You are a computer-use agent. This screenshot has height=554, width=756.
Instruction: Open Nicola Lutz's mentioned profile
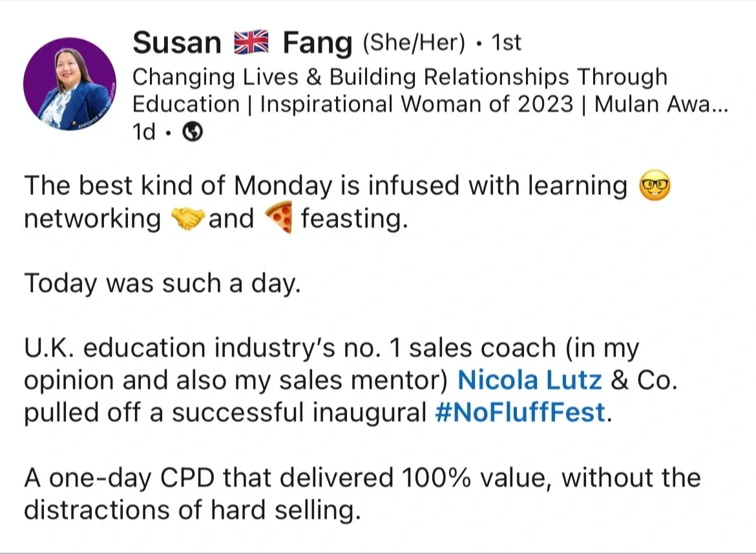529,380
